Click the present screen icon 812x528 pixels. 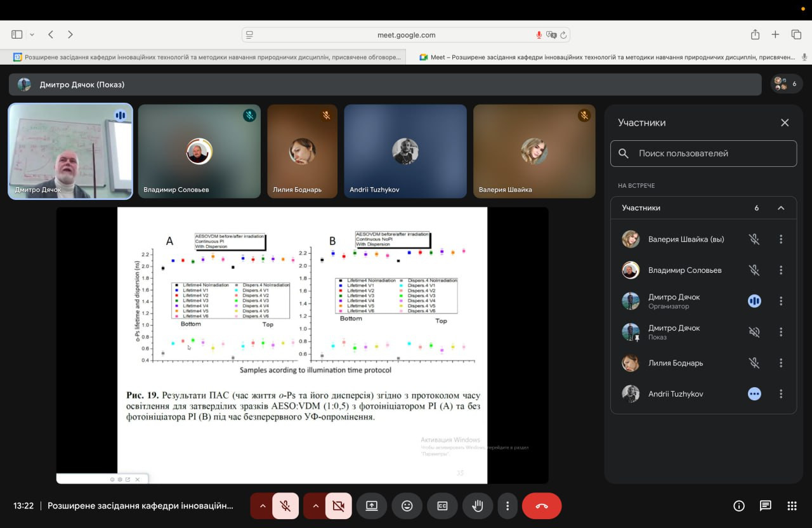[x=371, y=506]
